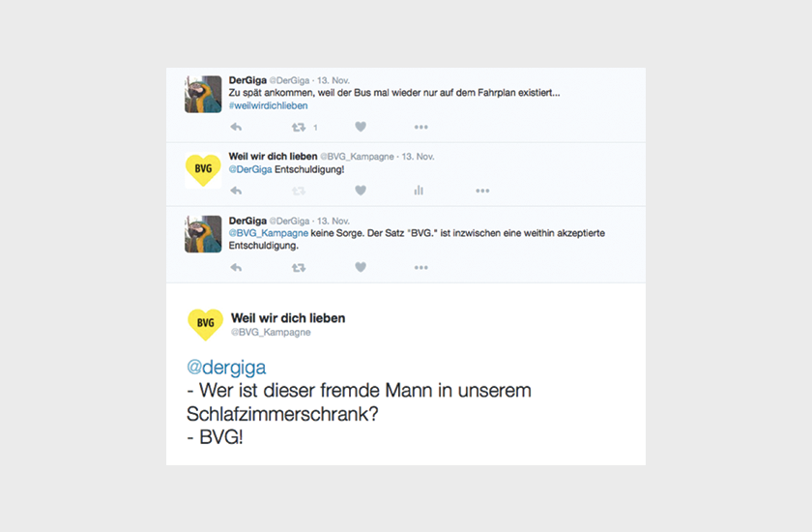
Task: Click DerGiga's parrot avatar on the first tweet
Action: click(203, 94)
